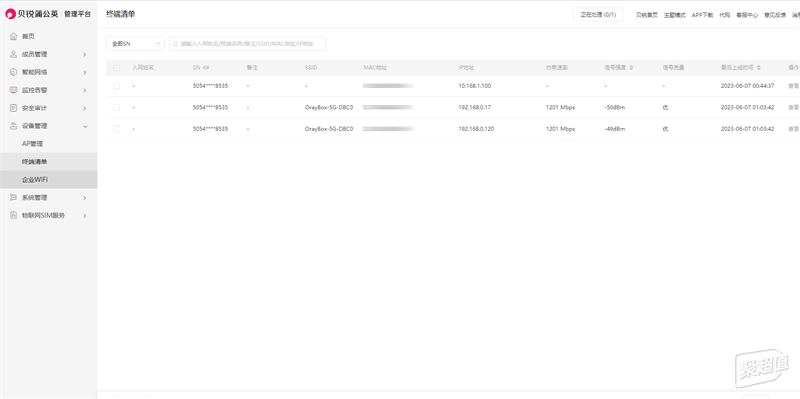Click the -50dBm signal value
800x399 pixels.
pos(615,107)
